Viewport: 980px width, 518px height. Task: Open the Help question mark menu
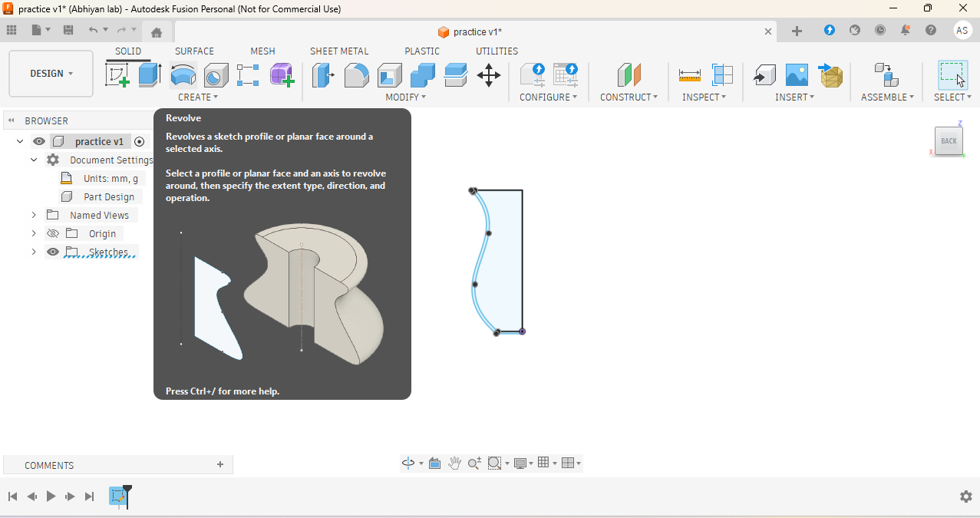tap(931, 31)
